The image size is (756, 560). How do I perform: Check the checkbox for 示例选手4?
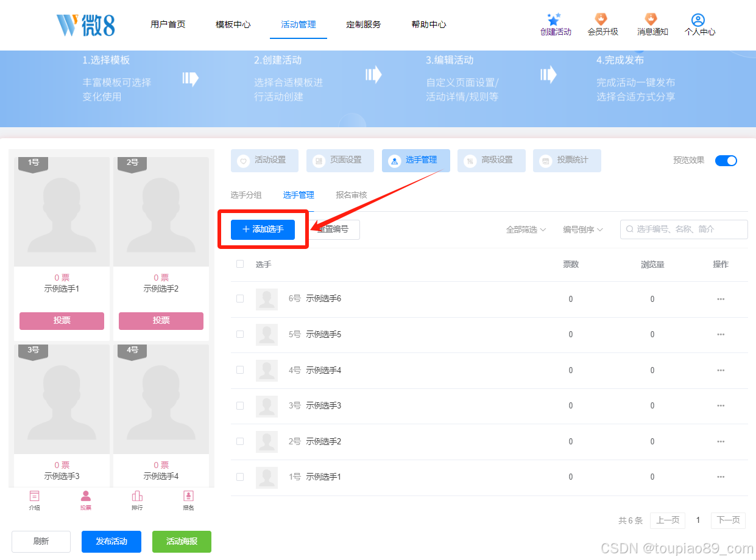(240, 369)
